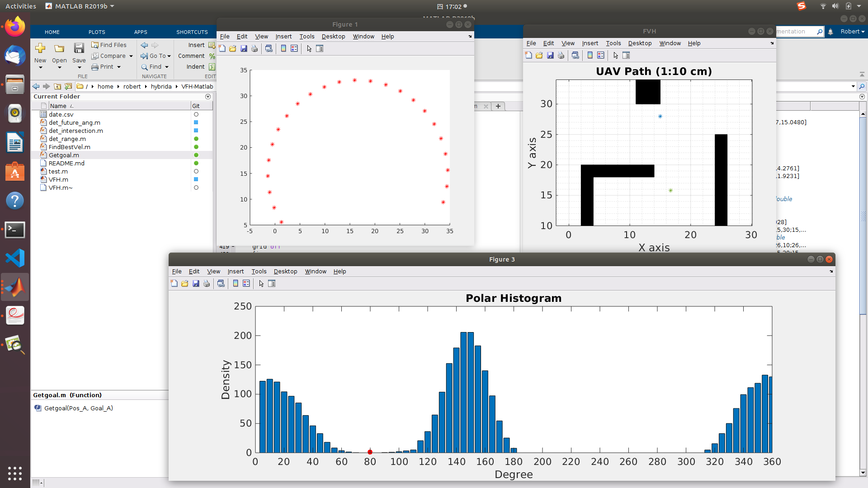The height and width of the screenshot is (488, 868).
Task: Click Indent button in ribbon
Action: pyautogui.click(x=195, y=67)
